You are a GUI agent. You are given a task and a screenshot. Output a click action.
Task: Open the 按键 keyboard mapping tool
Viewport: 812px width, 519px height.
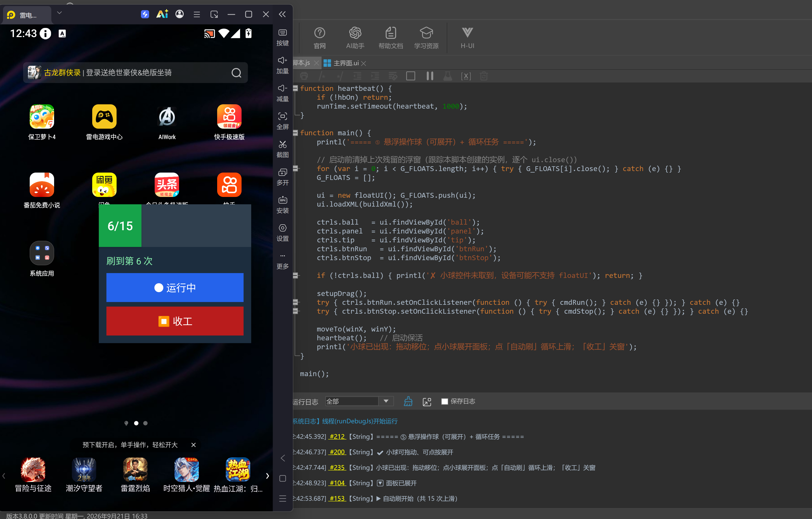(282, 37)
